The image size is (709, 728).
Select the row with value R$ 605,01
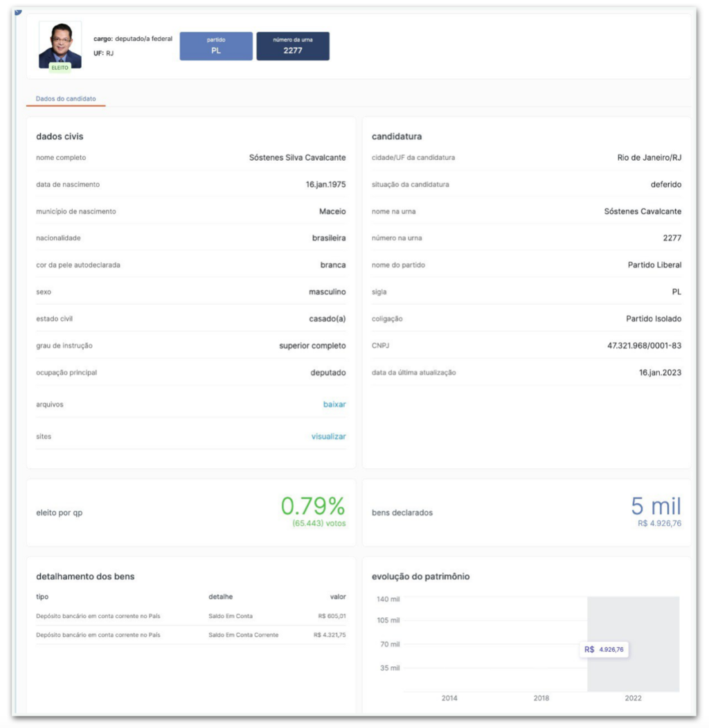(190, 616)
